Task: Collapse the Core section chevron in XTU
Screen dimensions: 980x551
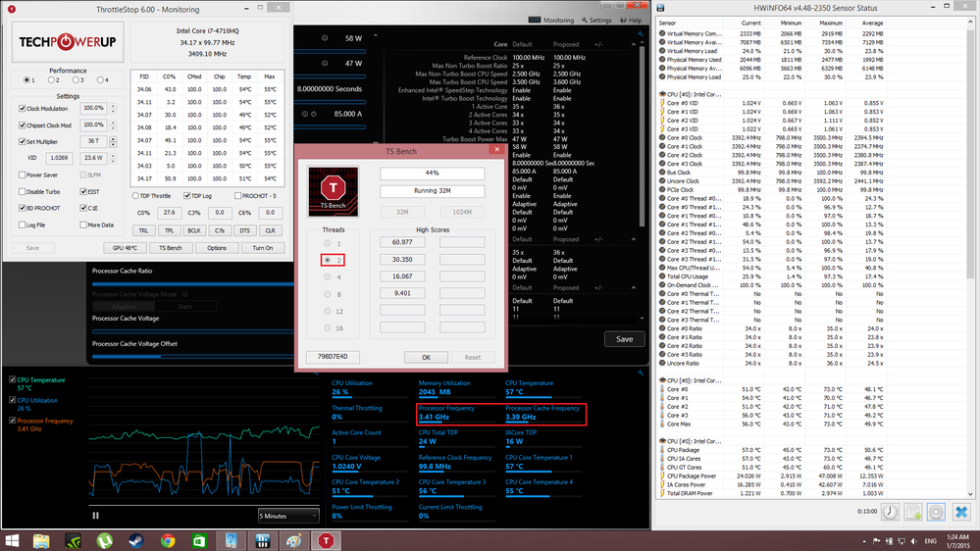Action: (633, 44)
